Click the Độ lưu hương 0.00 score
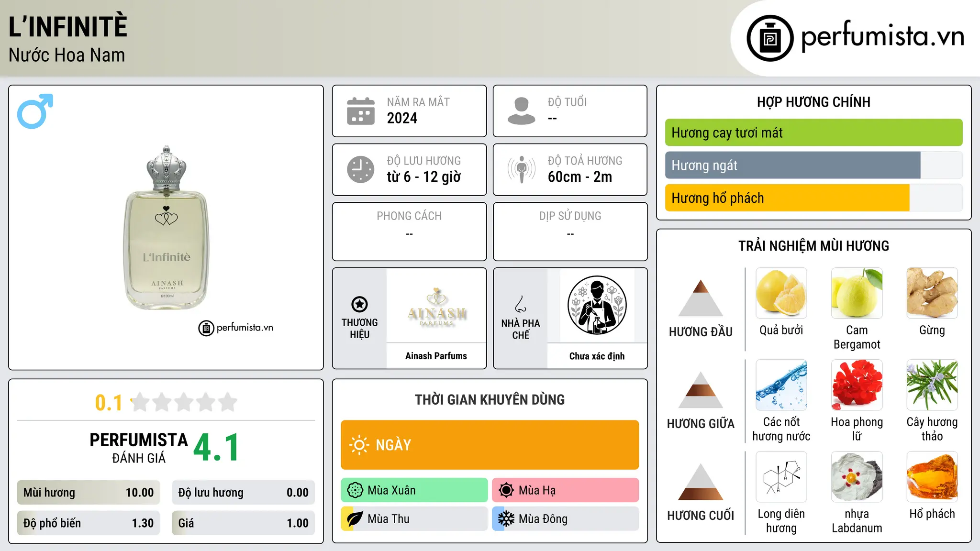The height and width of the screenshot is (551, 980). point(244,492)
